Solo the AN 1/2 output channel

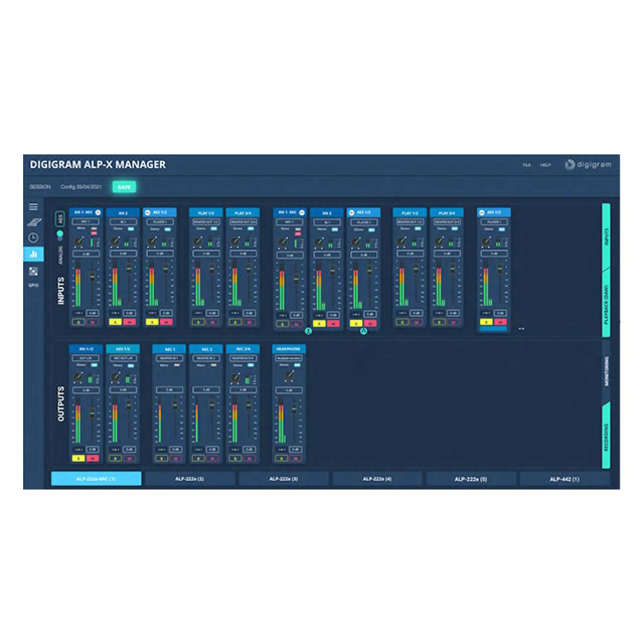[x=78, y=458]
